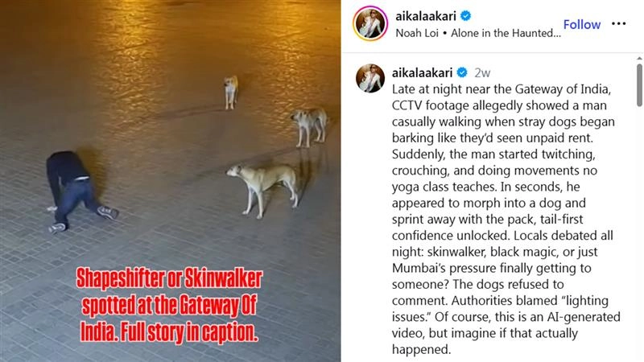Click the small avatar beside the caption
644x362 pixels.
(x=370, y=78)
